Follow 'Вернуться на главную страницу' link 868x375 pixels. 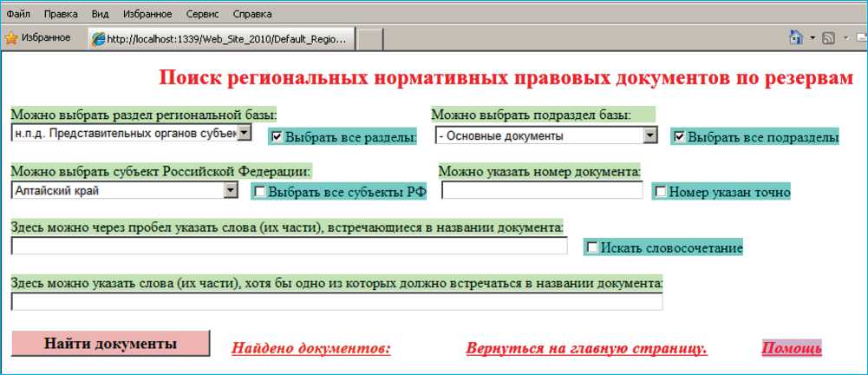(x=587, y=349)
